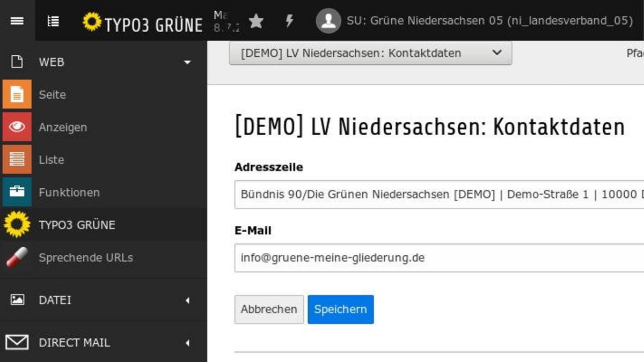Click the DIRECT MAIL heading text
The width and height of the screenshot is (644, 362).
click(x=74, y=342)
